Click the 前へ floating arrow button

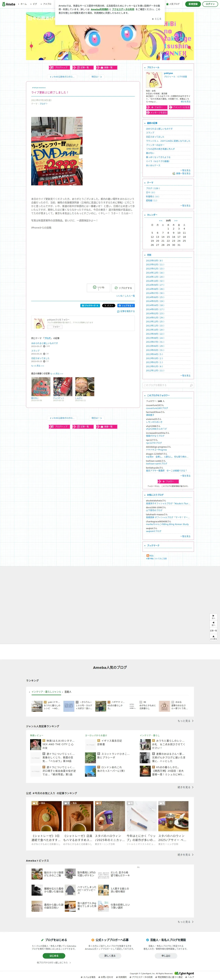point(213,624)
